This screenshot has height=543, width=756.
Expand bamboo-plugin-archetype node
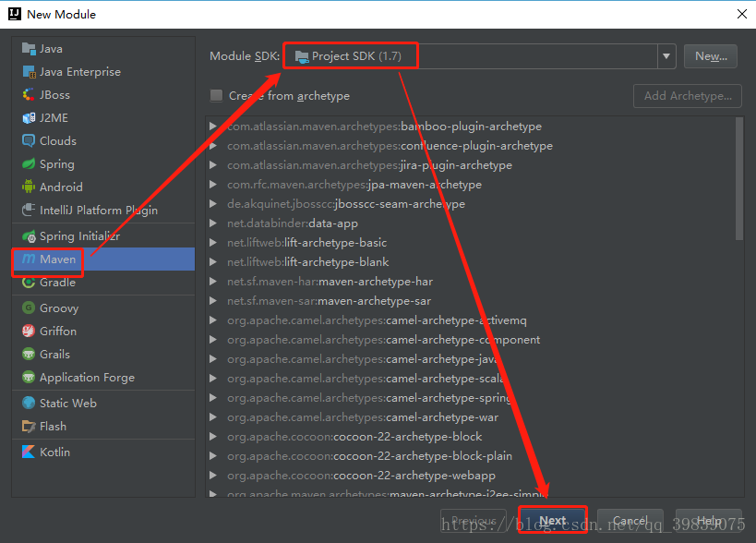pos(212,127)
